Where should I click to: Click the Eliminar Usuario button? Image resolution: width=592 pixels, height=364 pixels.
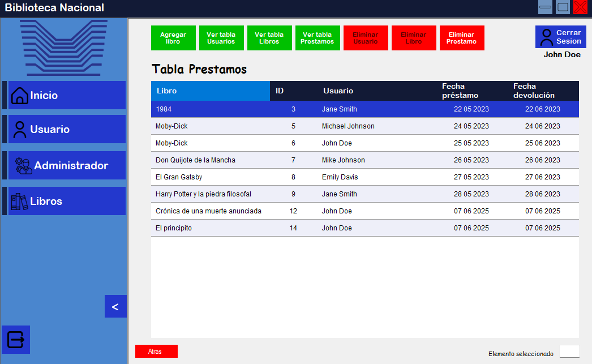[366, 38]
